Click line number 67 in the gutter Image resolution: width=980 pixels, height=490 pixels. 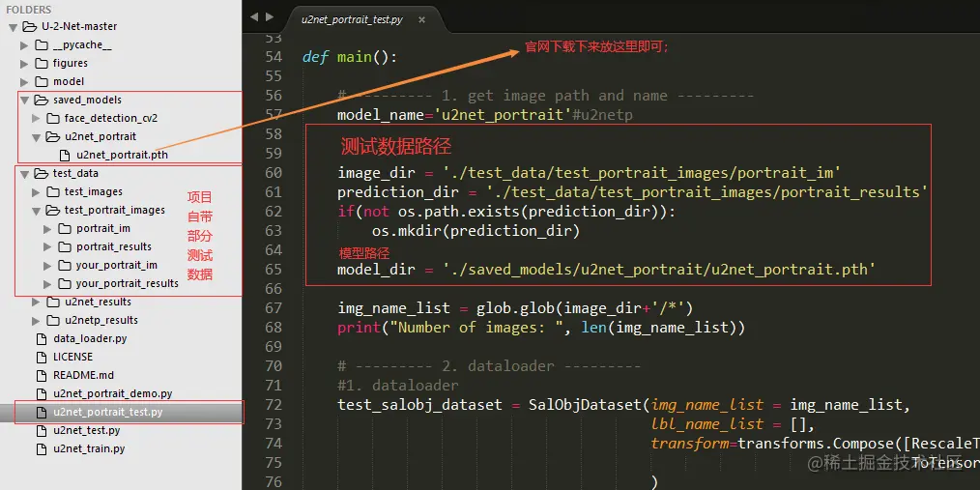[x=274, y=308]
